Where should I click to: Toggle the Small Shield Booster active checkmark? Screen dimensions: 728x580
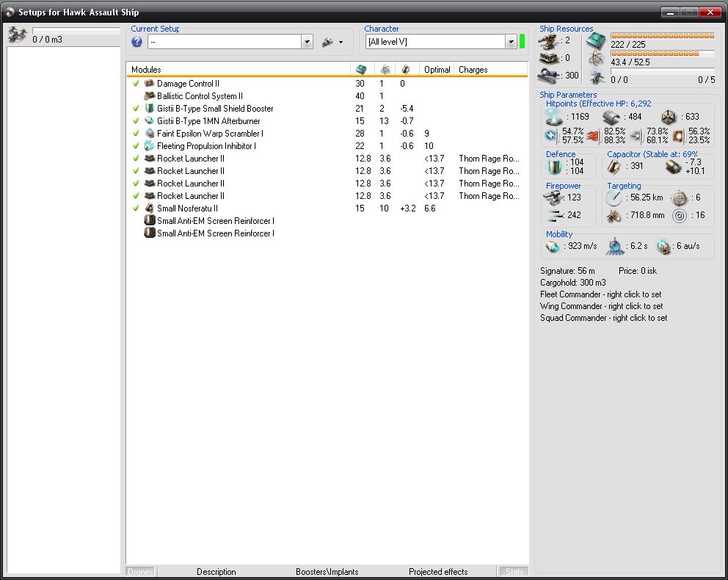pyautogui.click(x=136, y=108)
